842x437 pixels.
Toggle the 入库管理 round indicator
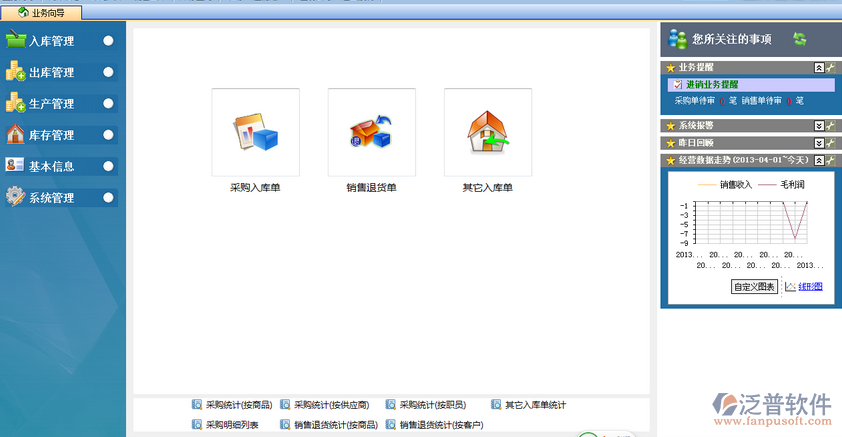point(108,41)
